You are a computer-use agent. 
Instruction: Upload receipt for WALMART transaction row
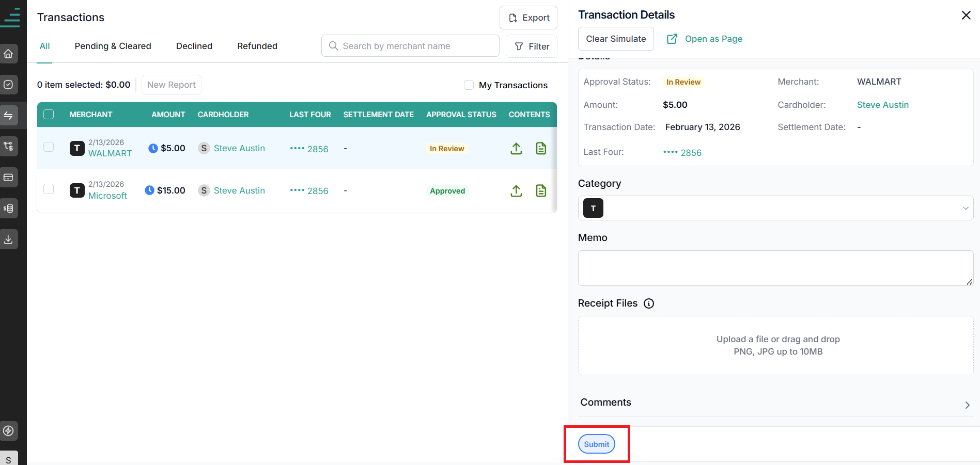[516, 149]
